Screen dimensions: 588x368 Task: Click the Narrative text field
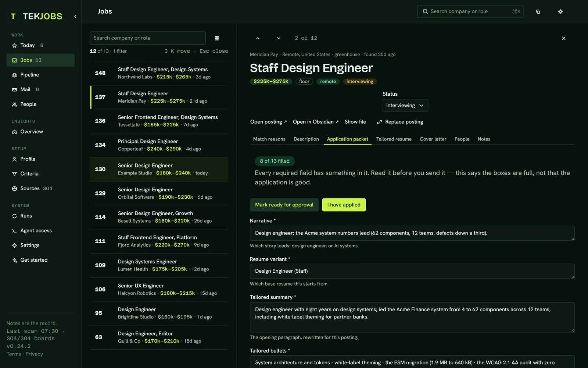[412, 233]
